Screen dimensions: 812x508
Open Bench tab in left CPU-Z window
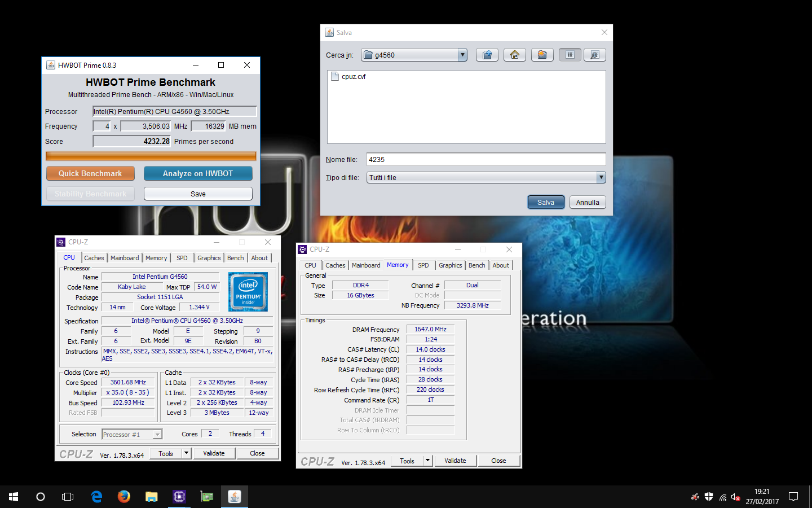pos(236,258)
